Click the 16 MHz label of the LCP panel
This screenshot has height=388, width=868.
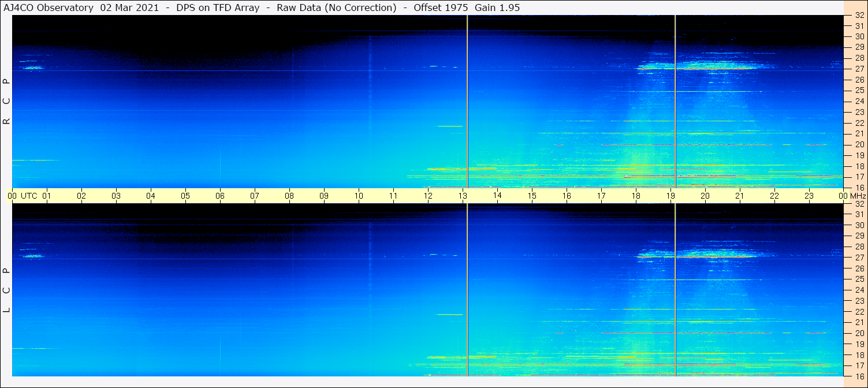[x=859, y=376]
